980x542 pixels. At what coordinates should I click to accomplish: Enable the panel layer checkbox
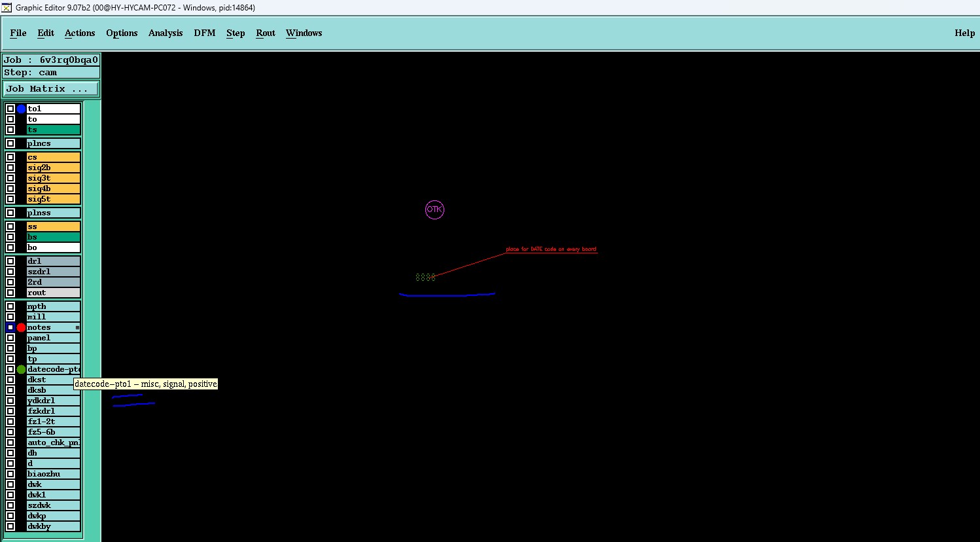click(x=10, y=338)
